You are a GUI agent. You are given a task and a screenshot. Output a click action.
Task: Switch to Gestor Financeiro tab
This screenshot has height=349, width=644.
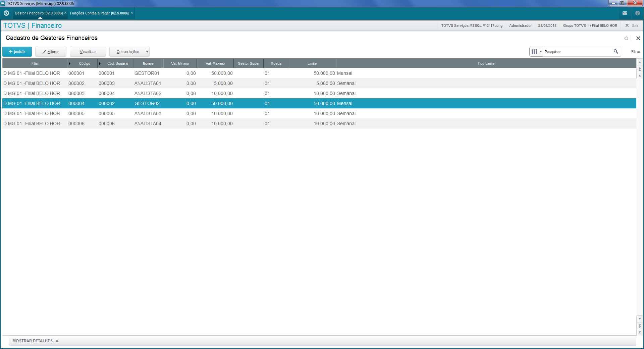(x=39, y=13)
